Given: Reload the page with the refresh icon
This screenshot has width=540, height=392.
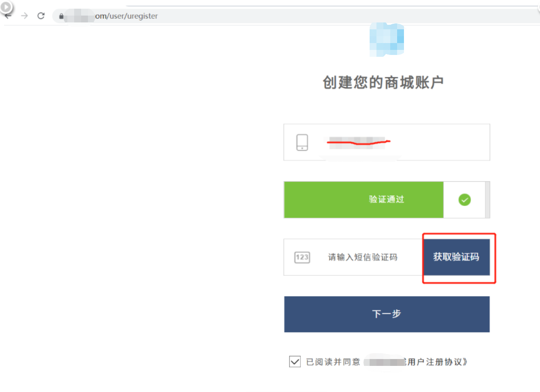Looking at the screenshot, I should point(41,16).
